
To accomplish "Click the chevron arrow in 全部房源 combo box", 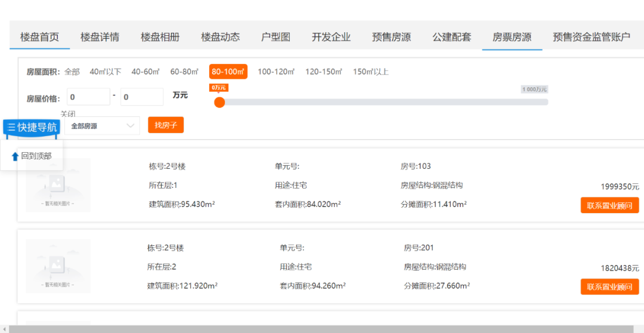I will (x=131, y=126).
